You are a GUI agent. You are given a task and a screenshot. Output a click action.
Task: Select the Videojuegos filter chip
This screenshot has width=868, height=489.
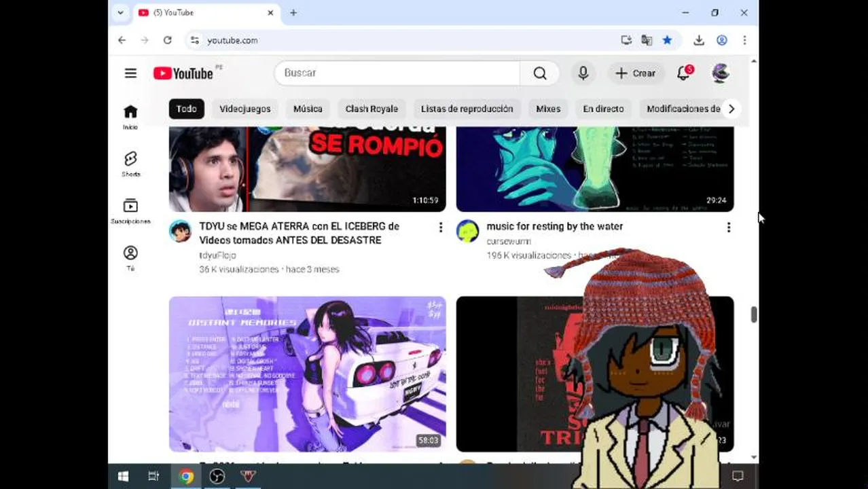click(x=245, y=109)
